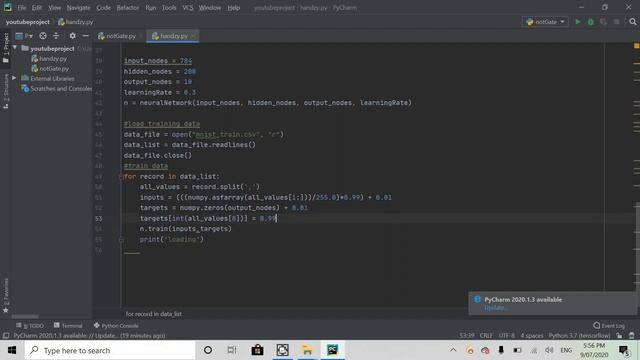640x360 pixels.
Task: Open the notGate run configuration dropdown
Action: point(545,22)
